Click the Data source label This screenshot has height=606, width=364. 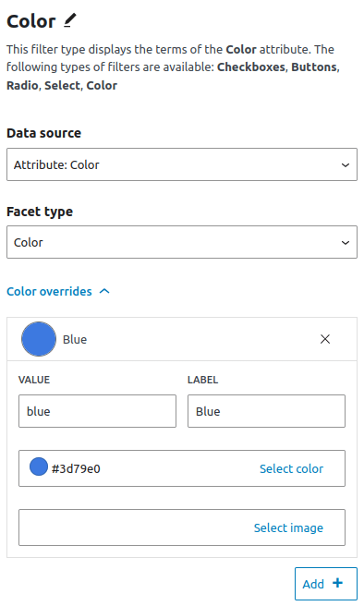(44, 133)
